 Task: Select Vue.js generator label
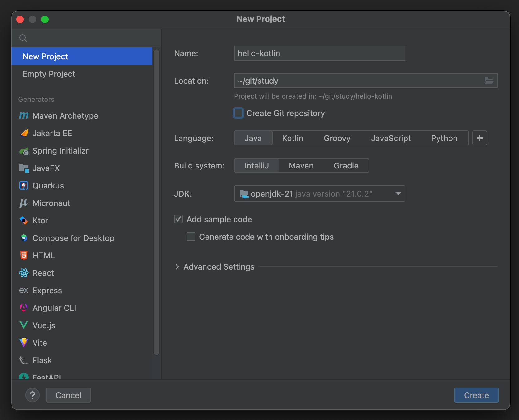[44, 325]
